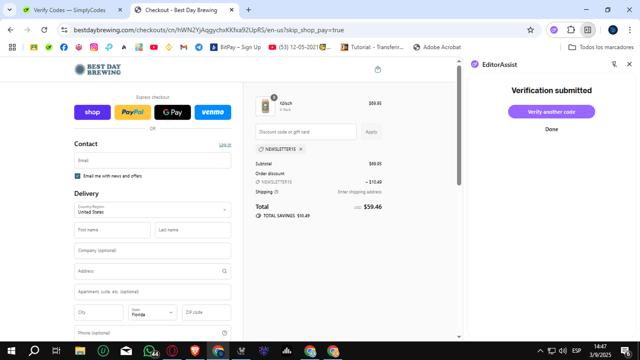The image size is (640, 360).
Task: Choose the G Pay express checkout button
Action: [172, 112]
